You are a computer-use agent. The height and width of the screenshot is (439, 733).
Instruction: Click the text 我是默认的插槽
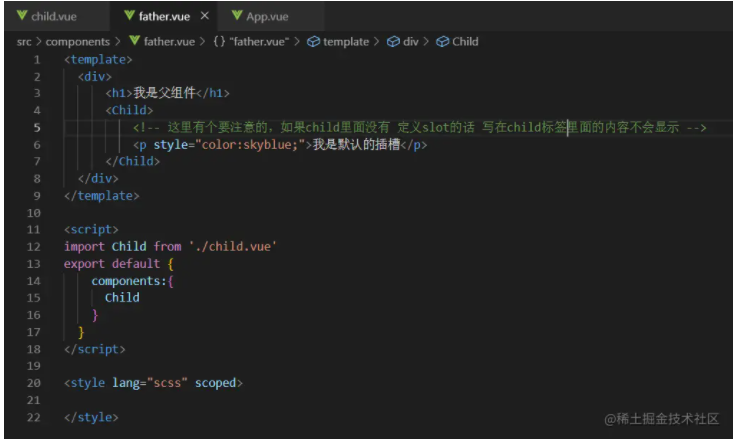point(356,144)
